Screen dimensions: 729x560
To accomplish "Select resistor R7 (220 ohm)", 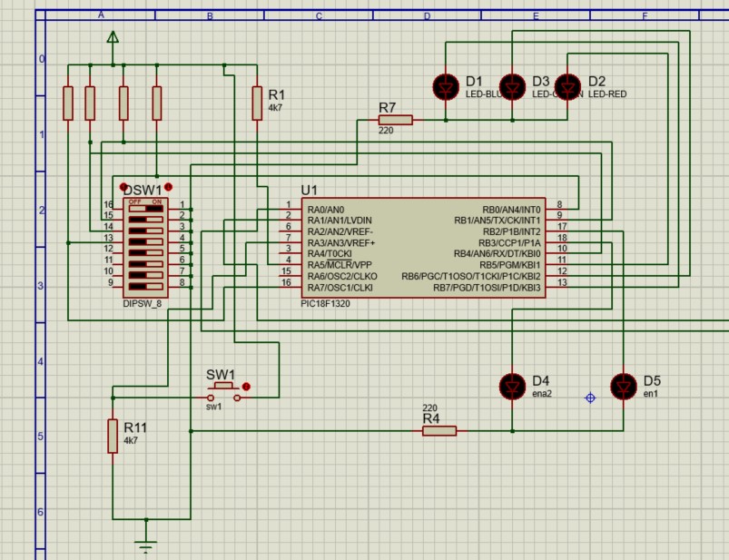I will tap(395, 120).
